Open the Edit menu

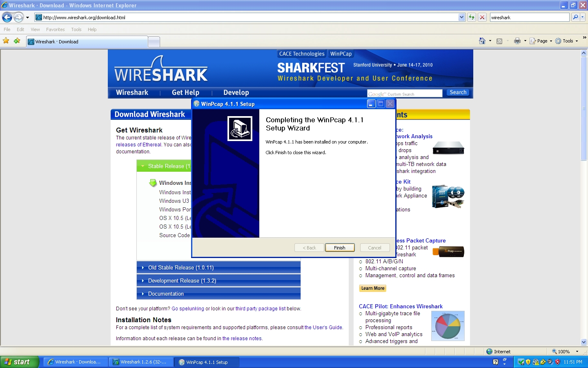pos(20,29)
